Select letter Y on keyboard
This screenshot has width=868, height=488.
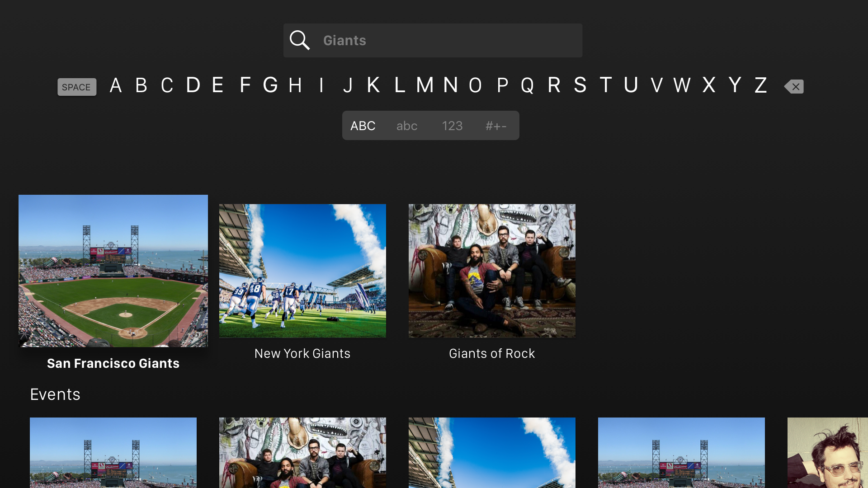pyautogui.click(x=735, y=85)
